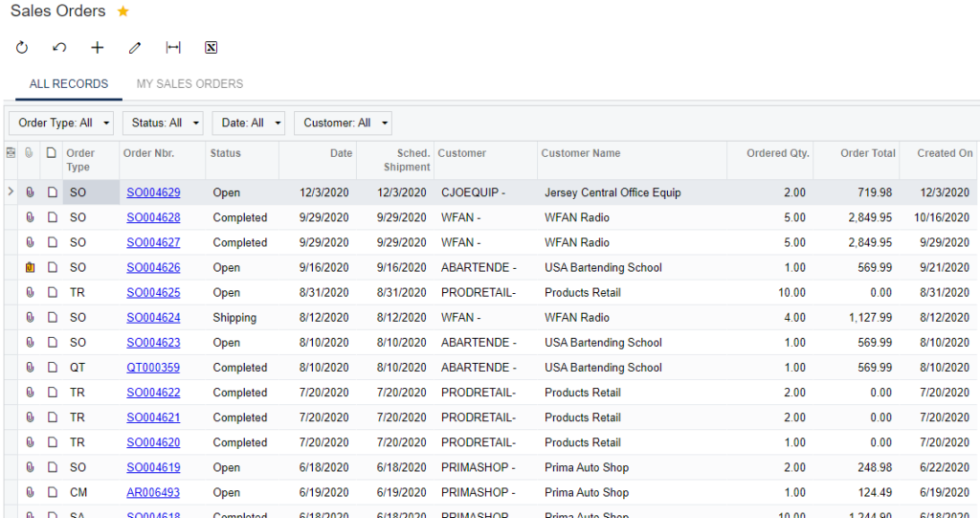Add a new sales order record

point(97,48)
